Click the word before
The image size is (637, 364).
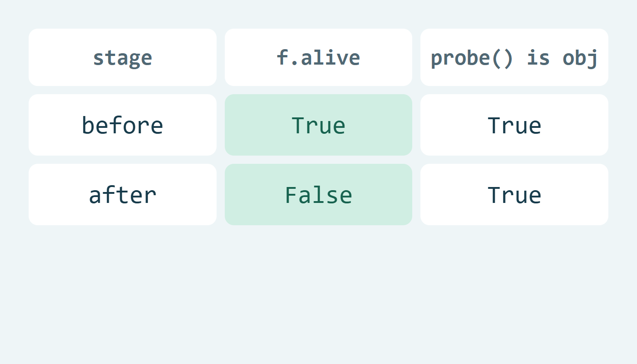click(x=122, y=125)
